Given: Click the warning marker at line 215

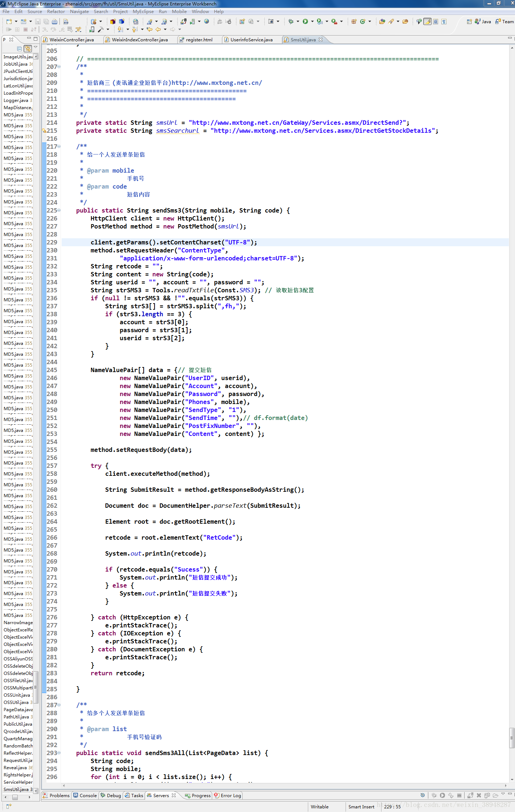Looking at the screenshot, I should 44,131.
